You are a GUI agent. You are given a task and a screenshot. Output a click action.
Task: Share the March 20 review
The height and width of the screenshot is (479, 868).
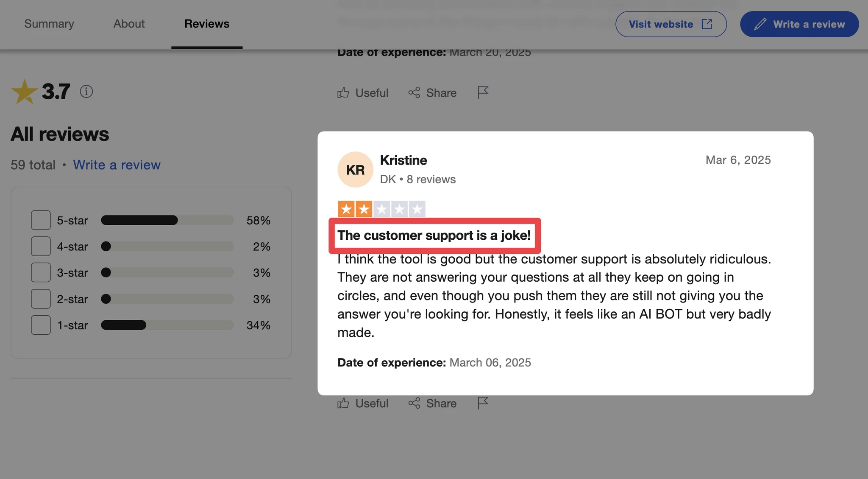432,92
